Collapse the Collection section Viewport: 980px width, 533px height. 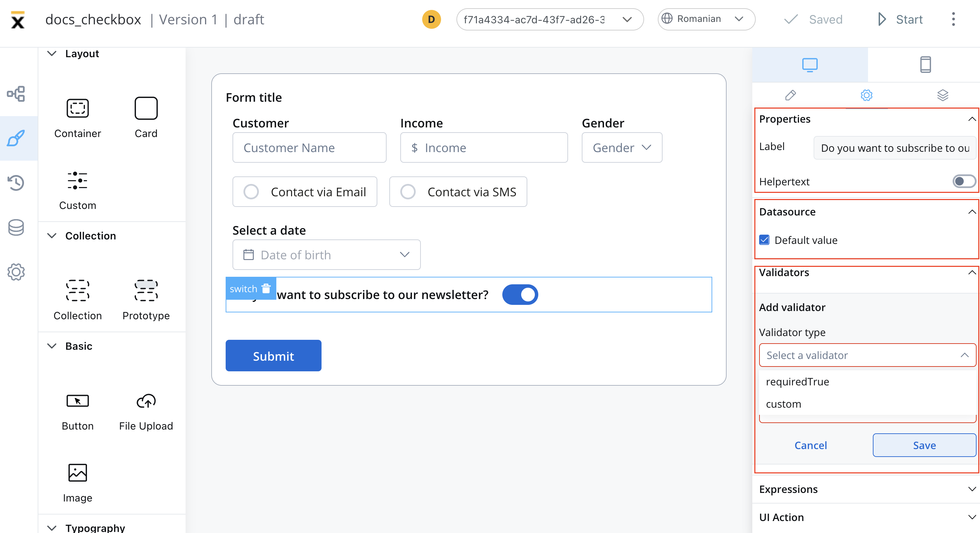[52, 236]
